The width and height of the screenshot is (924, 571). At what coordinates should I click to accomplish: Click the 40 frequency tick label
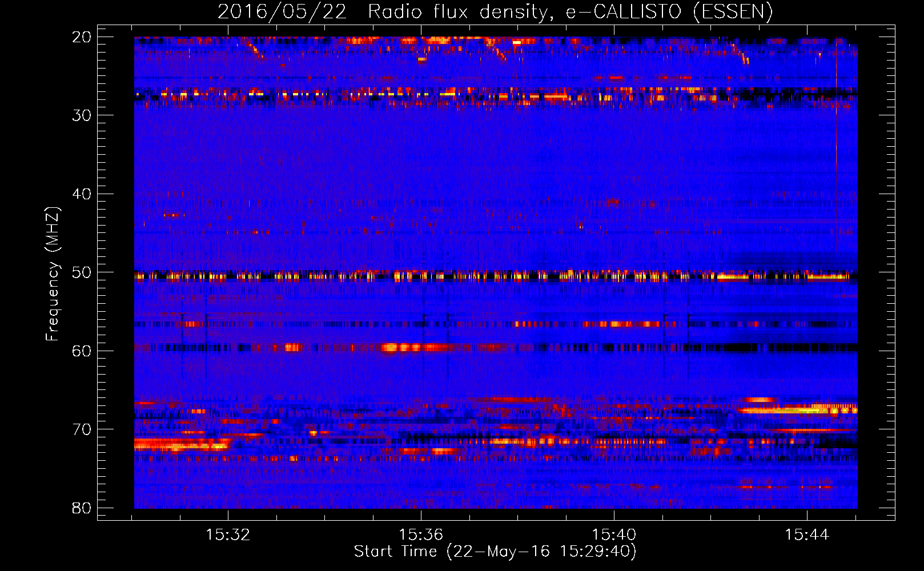pos(82,194)
